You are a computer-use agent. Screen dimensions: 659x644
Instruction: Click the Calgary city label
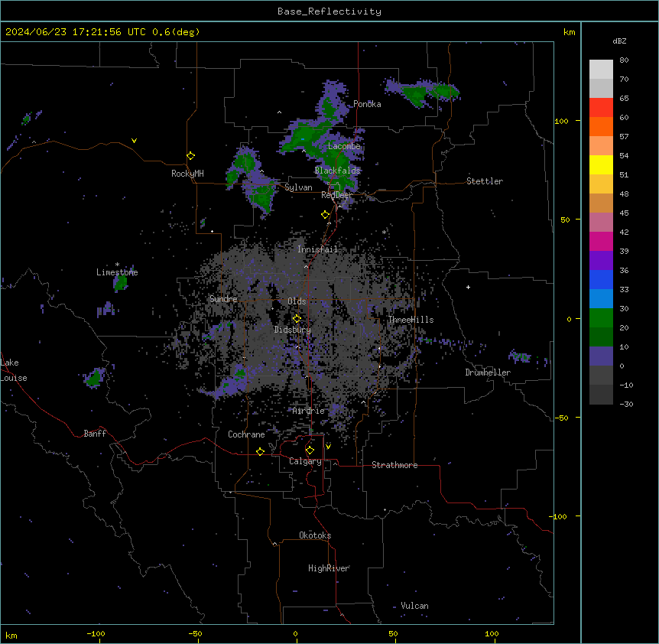coord(305,461)
